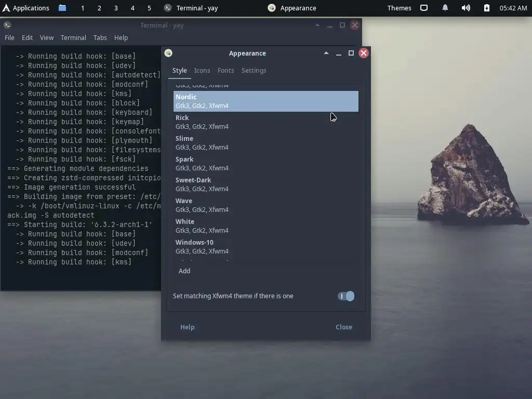Viewport: 532px width, 399px height.
Task: Click Appearance icon in taskbar
Action: (x=271, y=8)
